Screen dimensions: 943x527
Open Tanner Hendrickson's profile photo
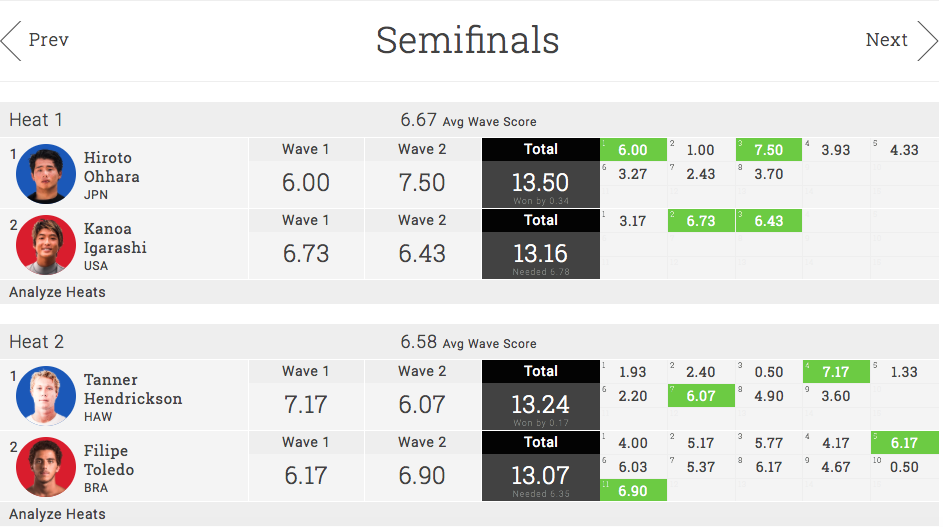point(46,396)
